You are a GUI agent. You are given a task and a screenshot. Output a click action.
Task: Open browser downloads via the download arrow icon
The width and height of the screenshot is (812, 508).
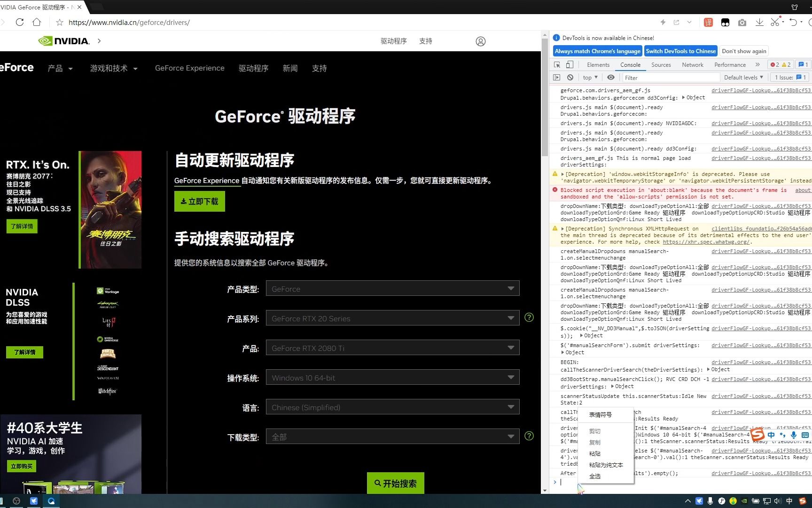pos(759,22)
